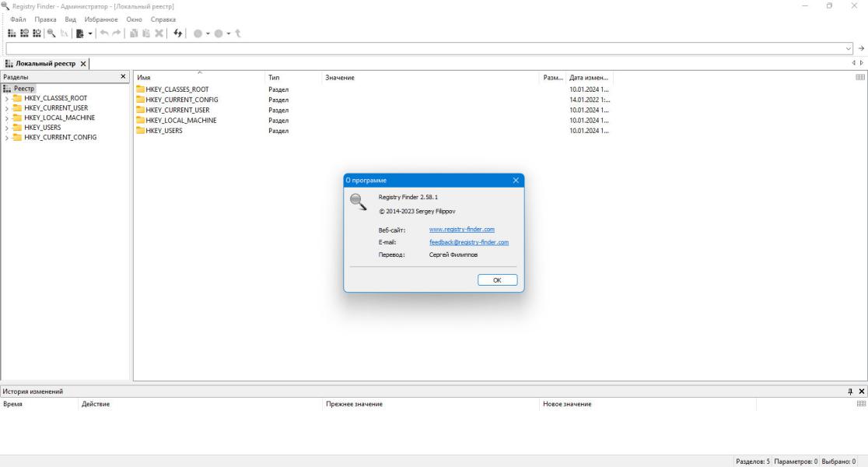The width and height of the screenshot is (868, 467).
Task: Open the Правка menu
Action: [x=45, y=19]
